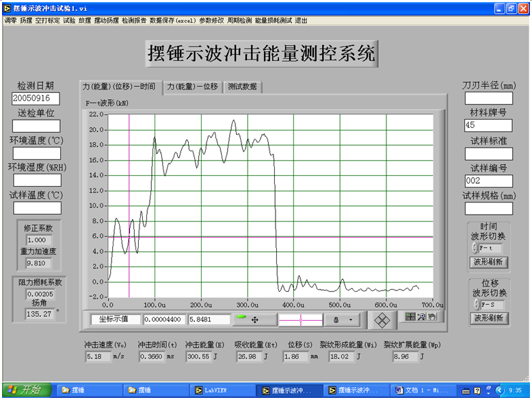Open the pink cursor line style selector
Viewport: 532px width, 400px height.
(300, 319)
